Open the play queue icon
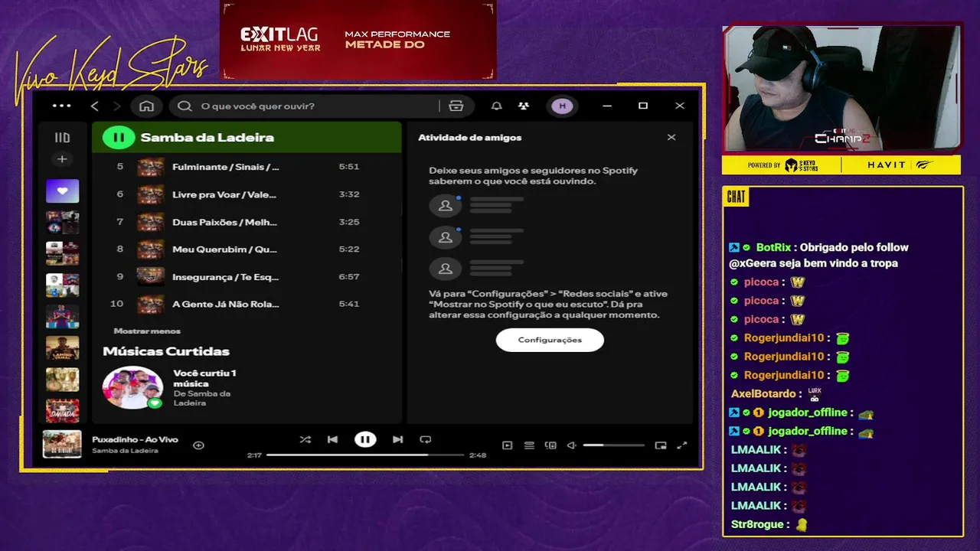 [x=529, y=445]
